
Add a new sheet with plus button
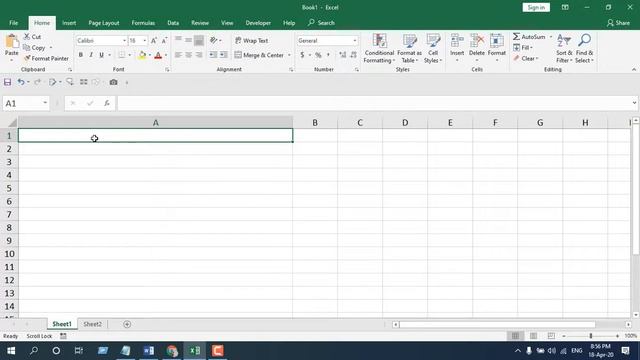pyautogui.click(x=127, y=324)
